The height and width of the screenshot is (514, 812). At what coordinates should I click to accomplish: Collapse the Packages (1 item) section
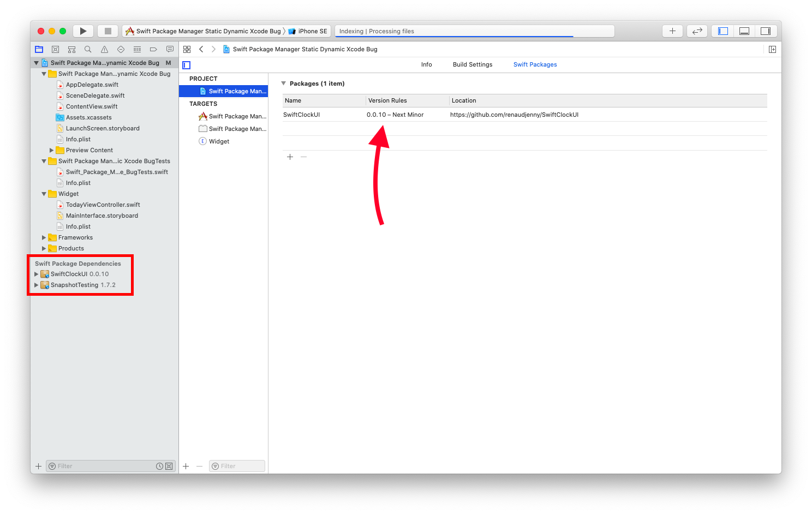[283, 83]
